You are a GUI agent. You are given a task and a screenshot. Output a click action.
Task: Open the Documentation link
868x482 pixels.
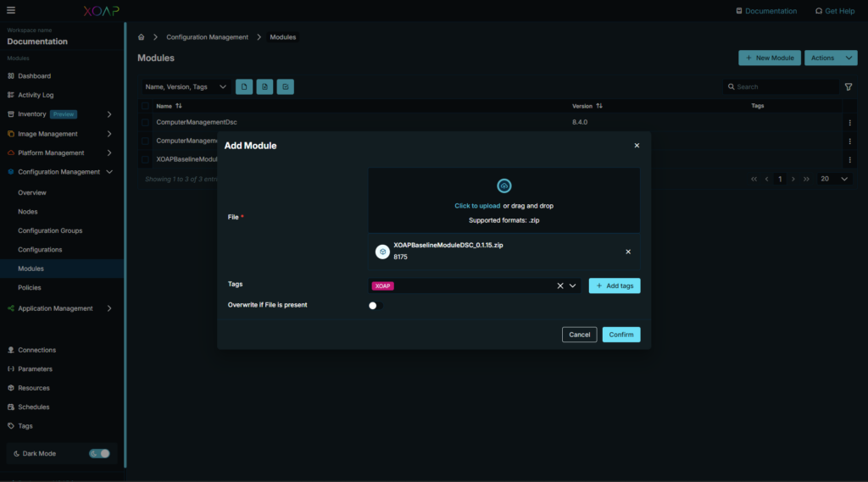pos(766,11)
